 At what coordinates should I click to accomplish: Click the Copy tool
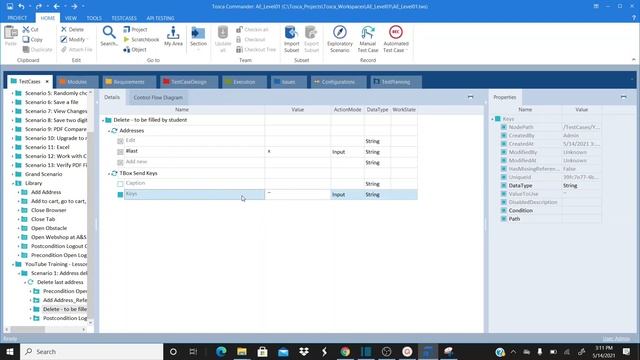(33, 40)
